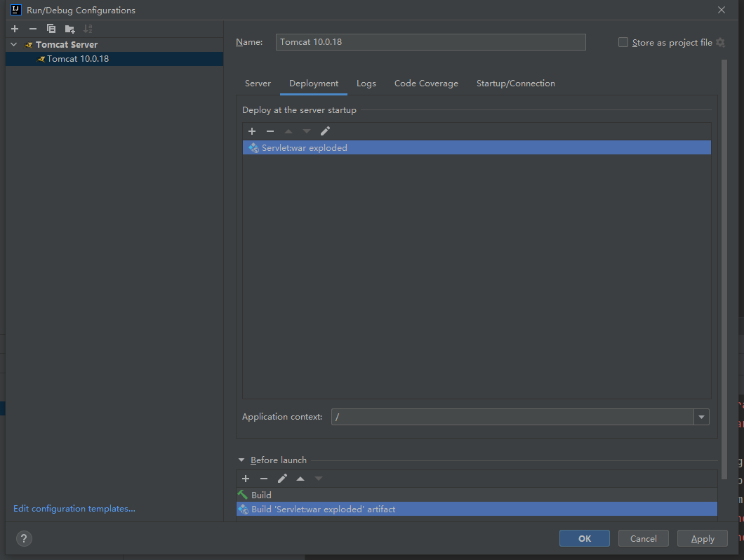Switch to the Deployment tab

[314, 84]
